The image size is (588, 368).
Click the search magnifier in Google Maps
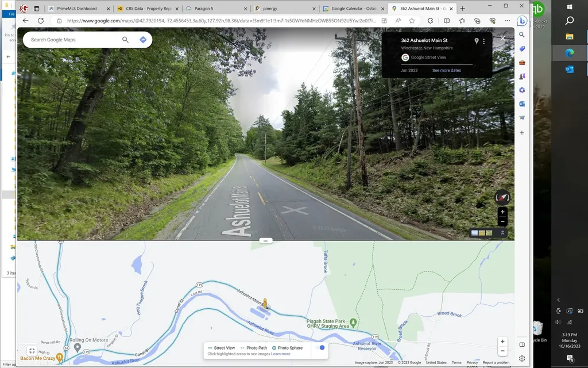pos(125,40)
